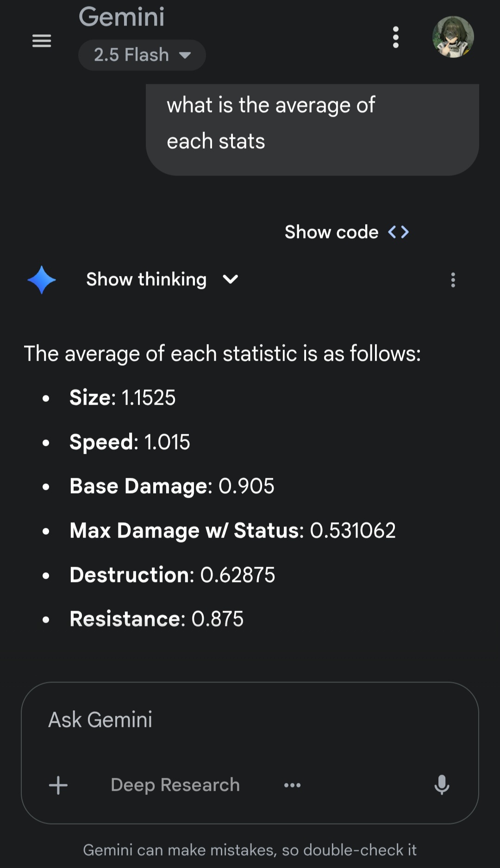Click the arrow inside the 2.5 Flash pill
The width and height of the screenshot is (500, 868).
pyautogui.click(x=185, y=56)
